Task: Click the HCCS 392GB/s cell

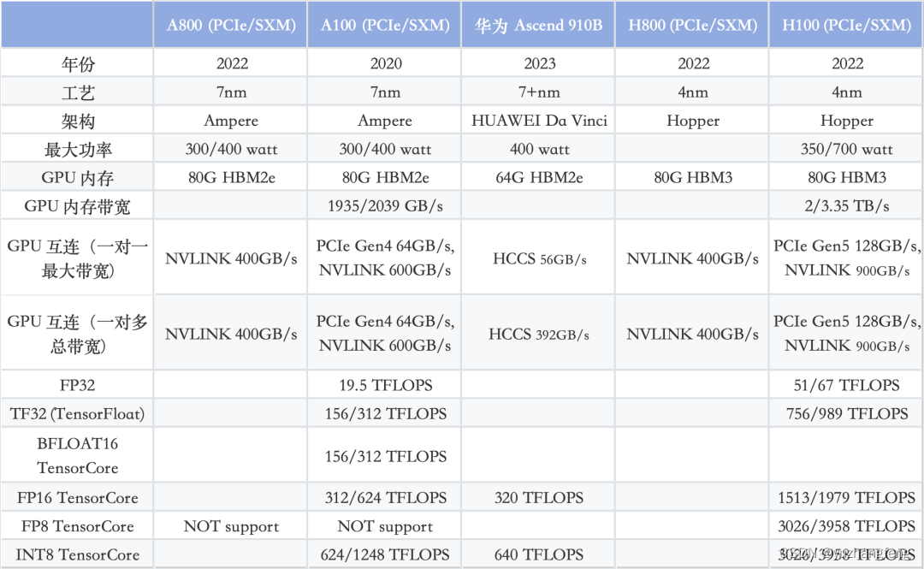Action: (539, 334)
